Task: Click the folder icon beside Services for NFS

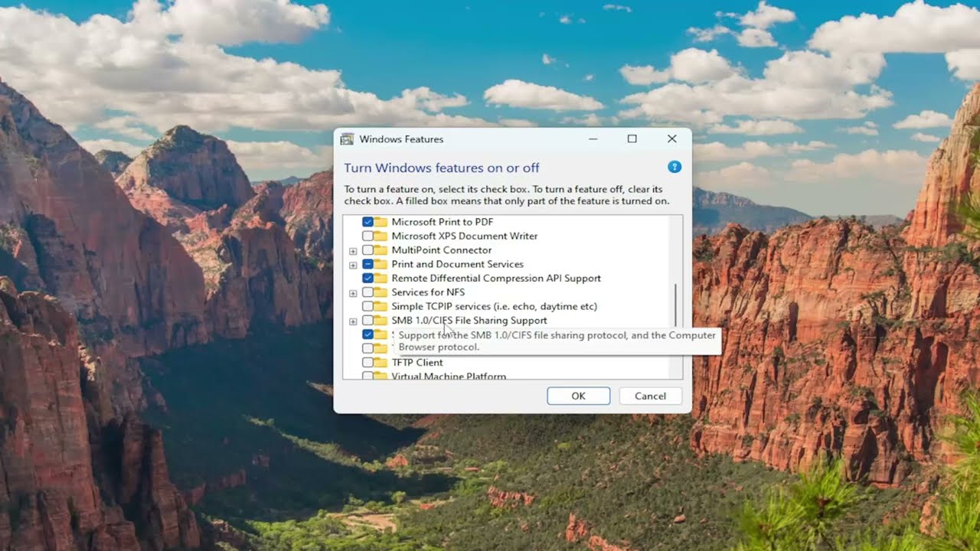Action: (381, 292)
